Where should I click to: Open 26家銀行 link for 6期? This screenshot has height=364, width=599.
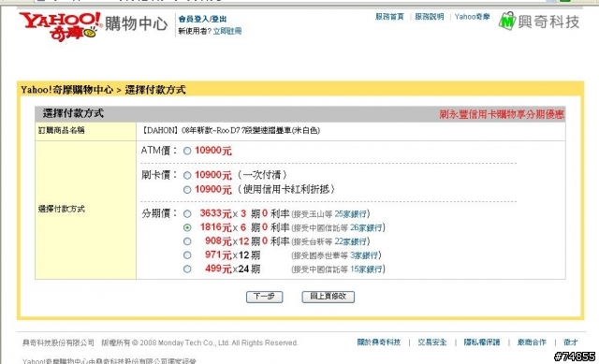366,227
